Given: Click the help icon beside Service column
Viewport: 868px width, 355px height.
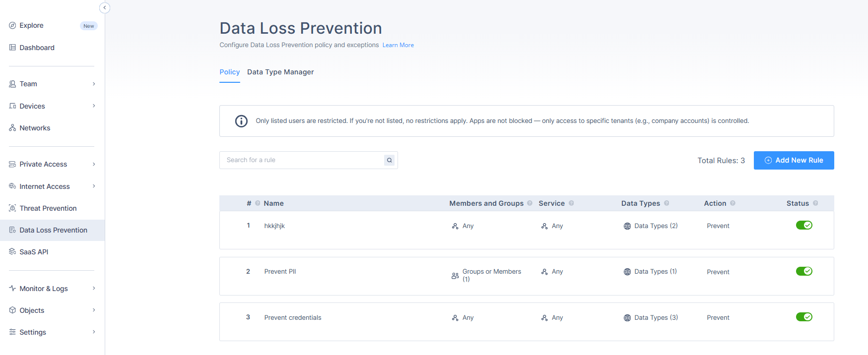Looking at the screenshot, I should coord(571,203).
